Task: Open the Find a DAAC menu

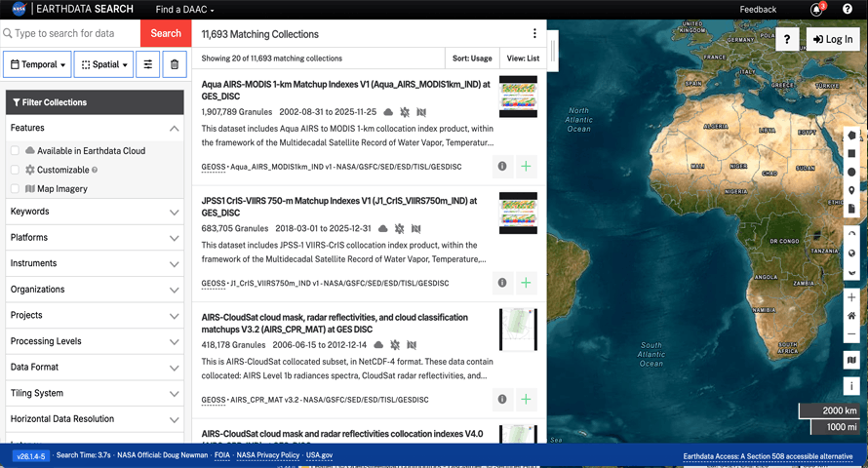Action: (x=184, y=10)
